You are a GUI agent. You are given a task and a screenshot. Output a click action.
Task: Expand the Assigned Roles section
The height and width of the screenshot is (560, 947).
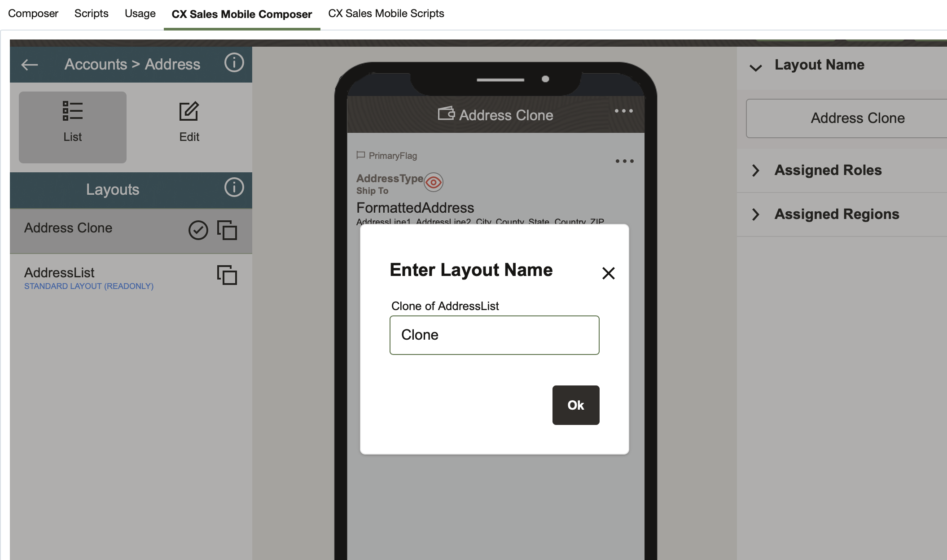(756, 171)
